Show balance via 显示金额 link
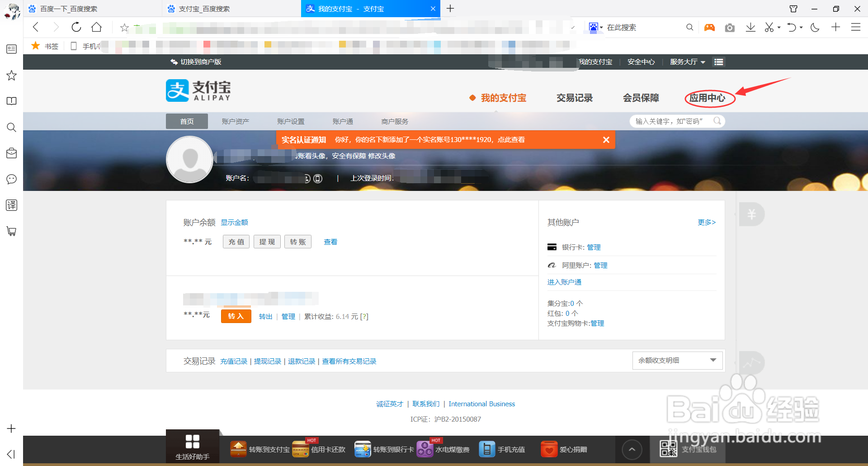The image size is (868, 466). point(234,222)
